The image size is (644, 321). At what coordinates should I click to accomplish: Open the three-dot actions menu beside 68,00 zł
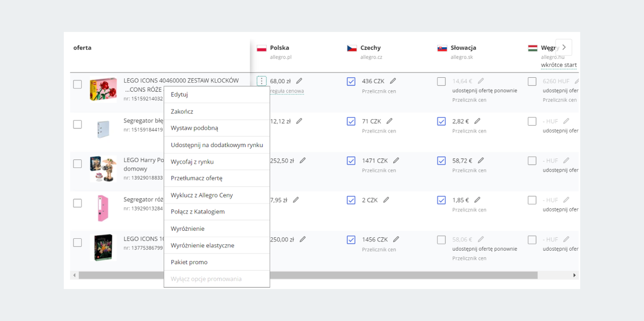pos(261,81)
